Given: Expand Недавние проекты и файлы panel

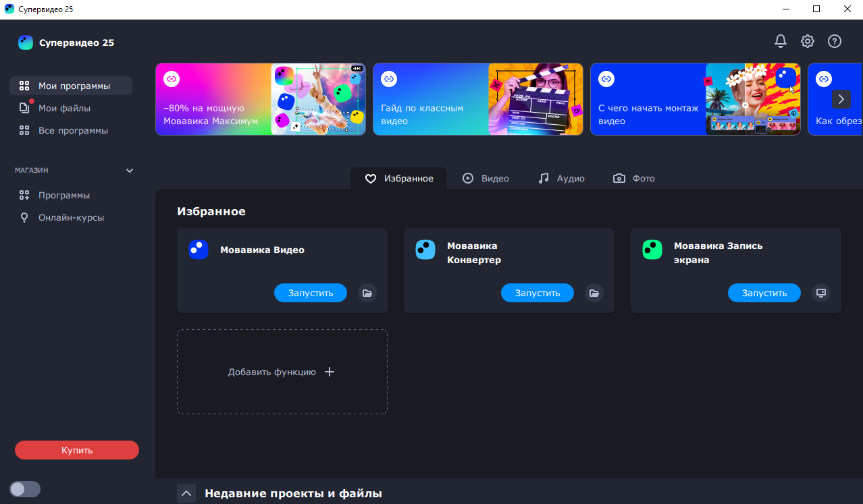Looking at the screenshot, I should pyautogui.click(x=186, y=493).
